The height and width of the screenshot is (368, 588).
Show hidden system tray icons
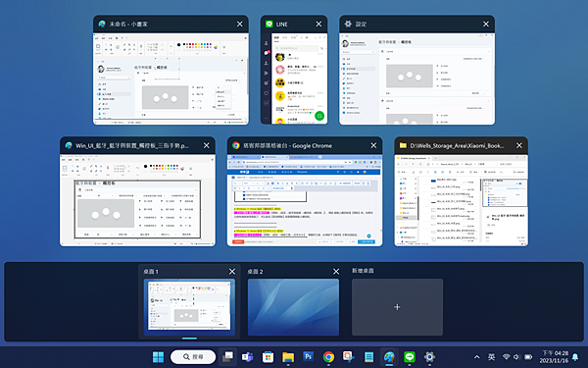coord(476,357)
